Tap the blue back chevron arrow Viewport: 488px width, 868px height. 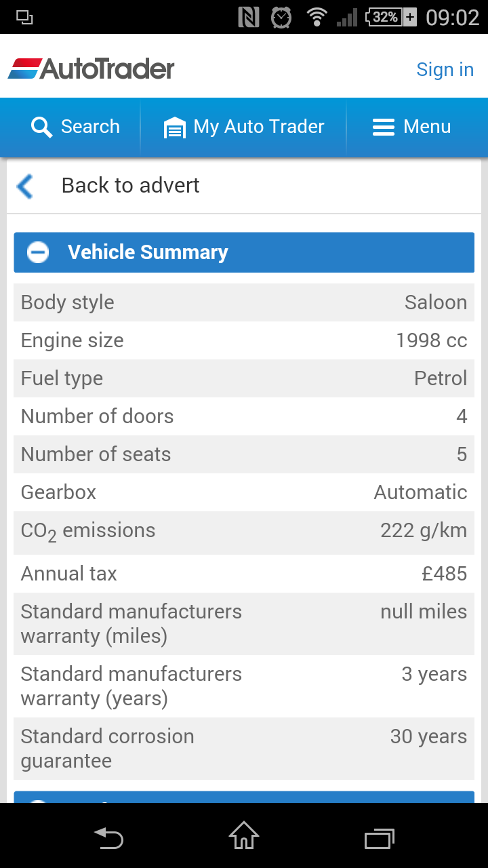[x=25, y=186]
